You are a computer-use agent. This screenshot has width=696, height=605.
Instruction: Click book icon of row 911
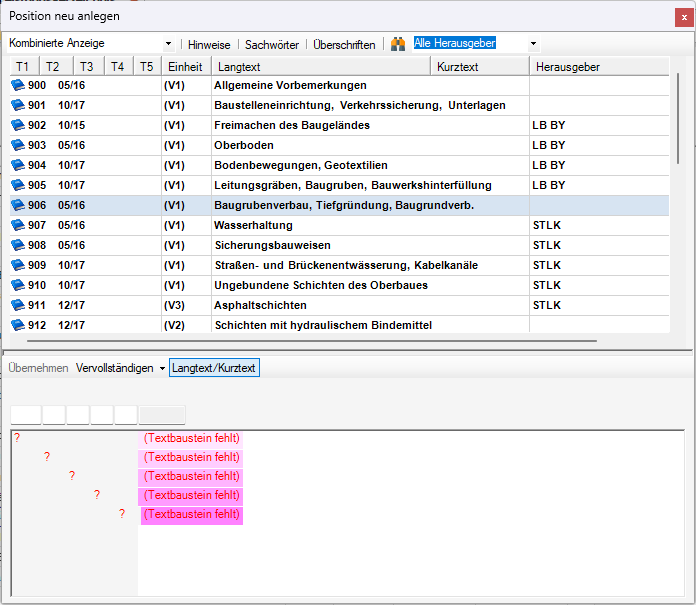(x=18, y=304)
